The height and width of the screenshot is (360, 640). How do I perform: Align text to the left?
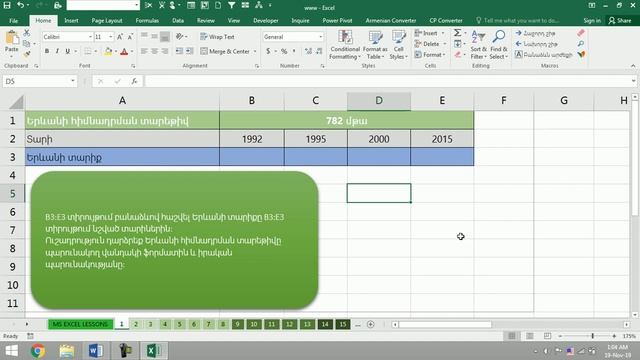144,51
